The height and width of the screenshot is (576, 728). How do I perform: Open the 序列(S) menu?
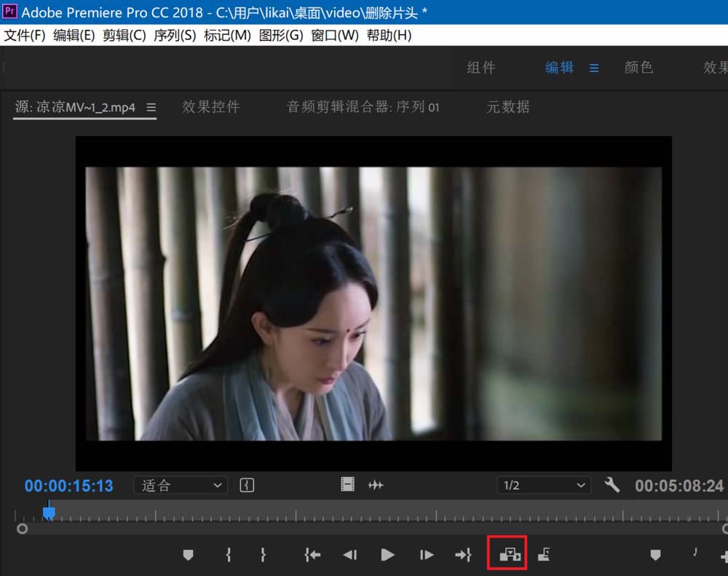(x=175, y=35)
